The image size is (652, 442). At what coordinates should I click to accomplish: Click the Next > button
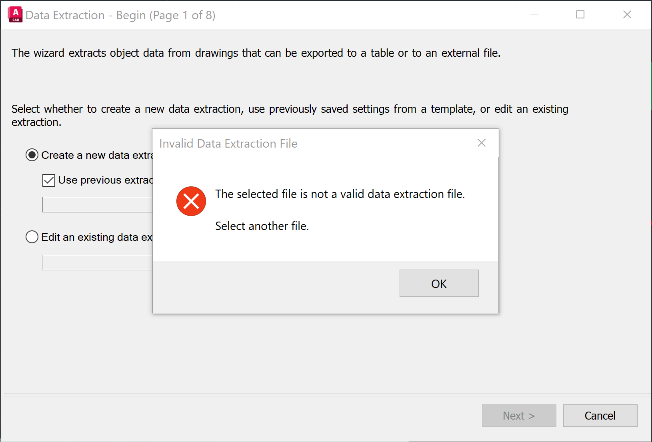[x=518, y=415]
